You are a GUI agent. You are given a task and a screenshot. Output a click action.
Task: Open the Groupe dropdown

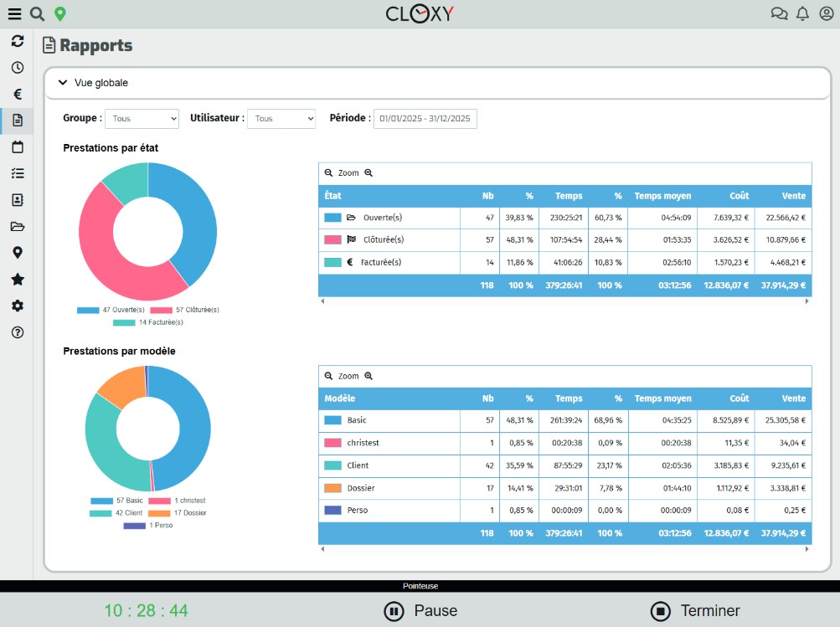[x=142, y=119]
